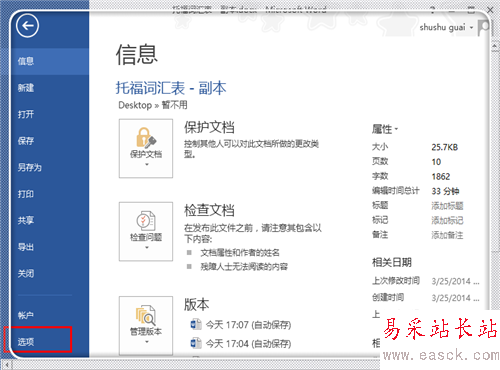Click the 托福词汇表 - 副本 document title

(x=171, y=88)
